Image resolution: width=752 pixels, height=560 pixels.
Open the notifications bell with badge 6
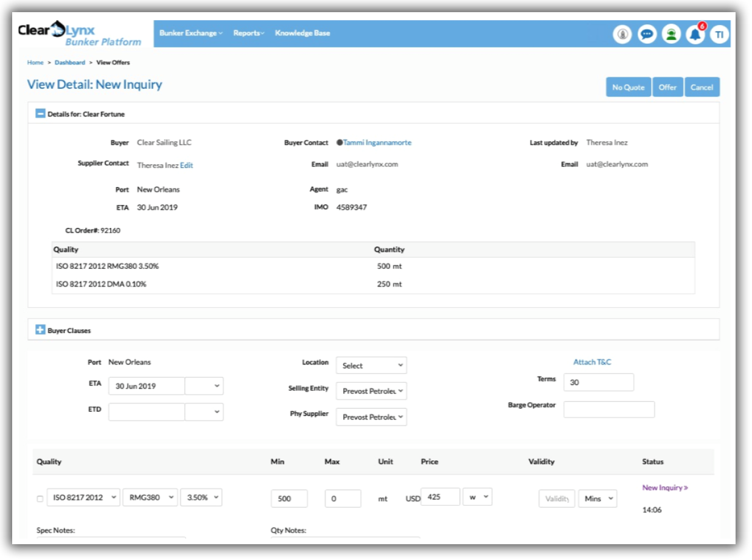coord(695,35)
